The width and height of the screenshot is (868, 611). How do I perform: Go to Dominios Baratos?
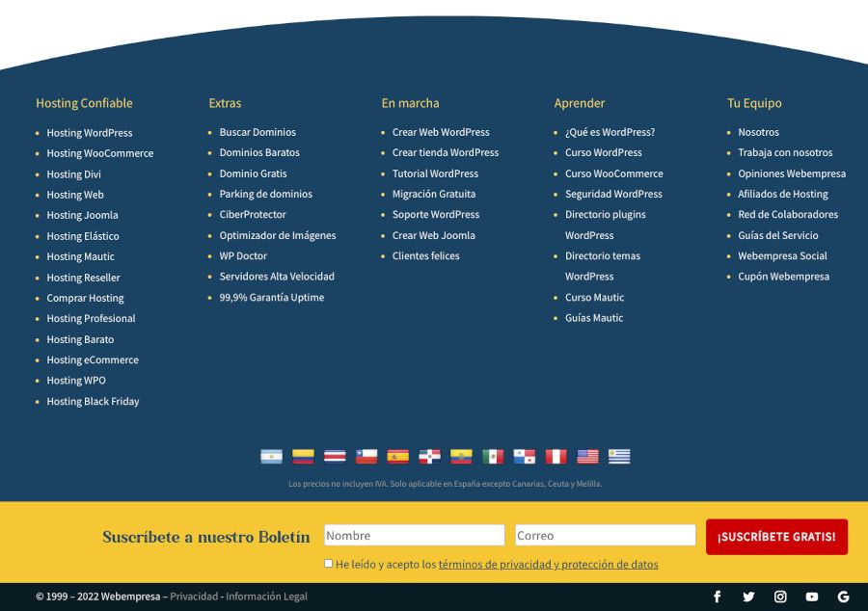pos(259,152)
